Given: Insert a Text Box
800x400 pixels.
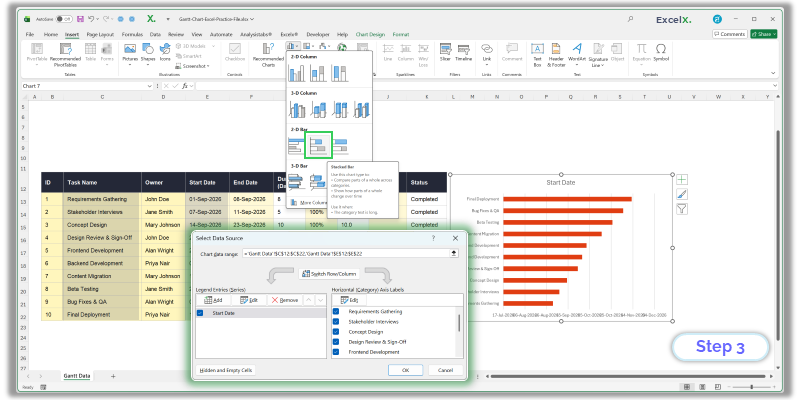Looking at the screenshot, I should point(537,55).
